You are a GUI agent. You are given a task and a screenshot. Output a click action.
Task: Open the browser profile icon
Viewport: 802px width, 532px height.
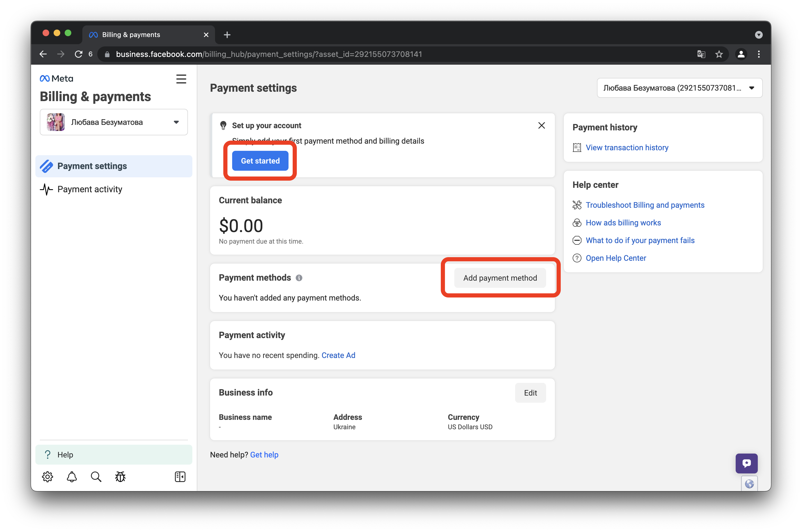click(x=741, y=54)
